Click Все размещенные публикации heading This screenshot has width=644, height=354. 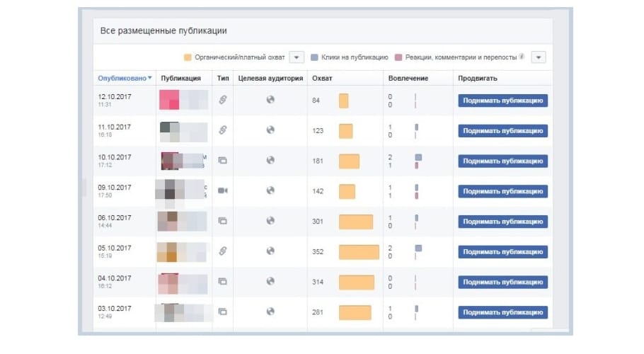(163, 31)
